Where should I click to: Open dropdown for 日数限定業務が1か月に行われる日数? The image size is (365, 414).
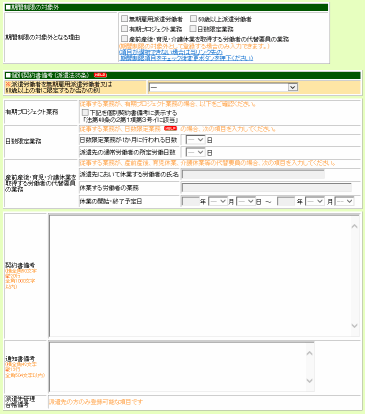pos(195,140)
